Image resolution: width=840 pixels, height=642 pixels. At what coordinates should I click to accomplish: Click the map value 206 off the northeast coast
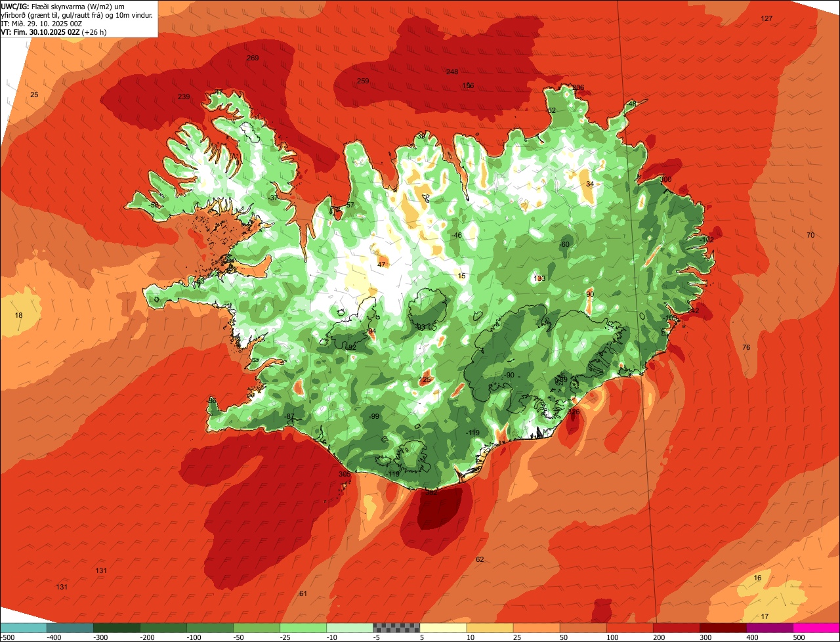578,87
